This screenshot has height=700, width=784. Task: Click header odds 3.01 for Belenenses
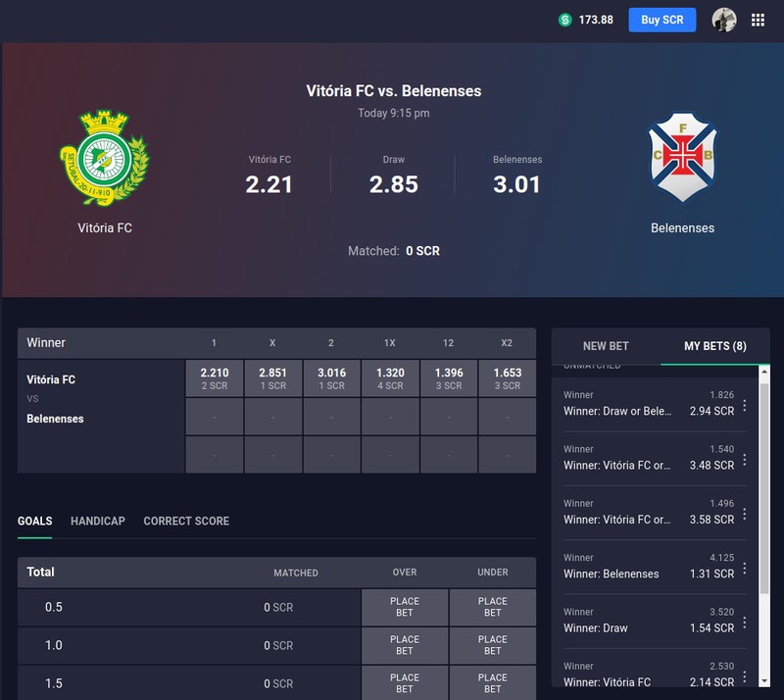point(517,184)
